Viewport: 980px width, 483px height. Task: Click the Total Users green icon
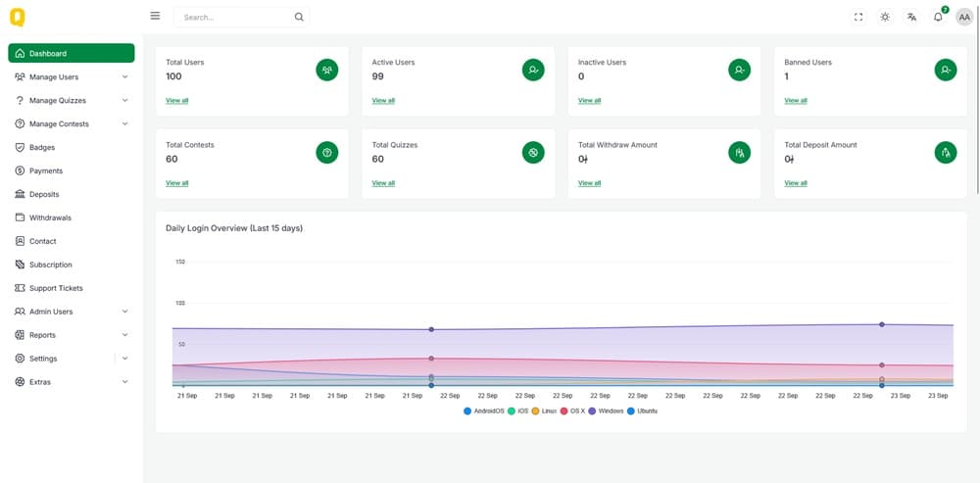coord(327,70)
